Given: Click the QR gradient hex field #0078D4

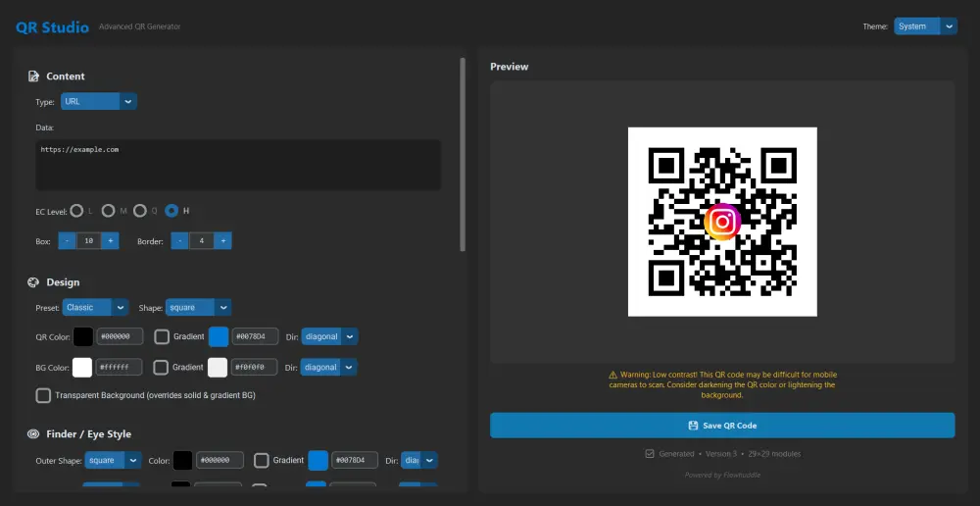Looking at the screenshot, I should click(255, 336).
